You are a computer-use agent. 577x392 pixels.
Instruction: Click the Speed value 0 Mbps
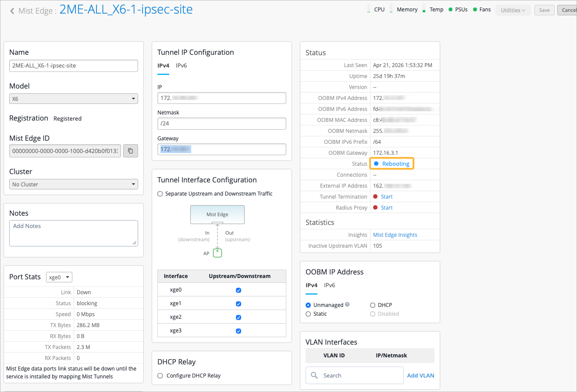(x=85, y=314)
